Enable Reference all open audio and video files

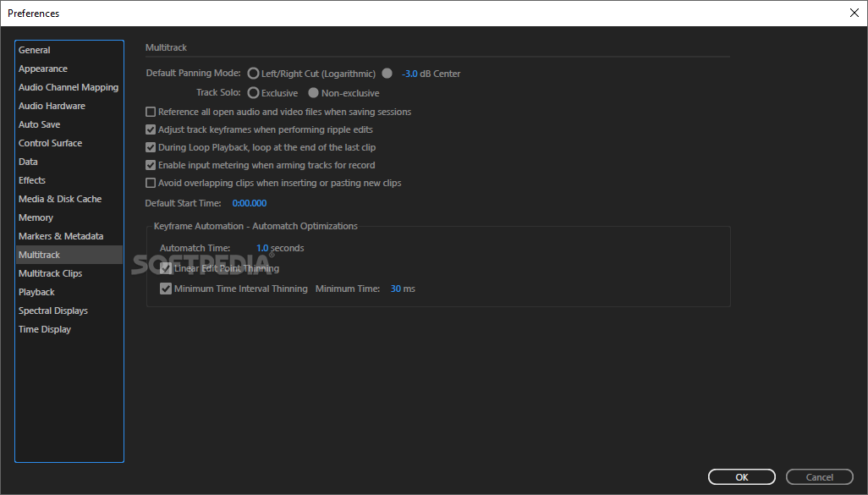point(151,112)
